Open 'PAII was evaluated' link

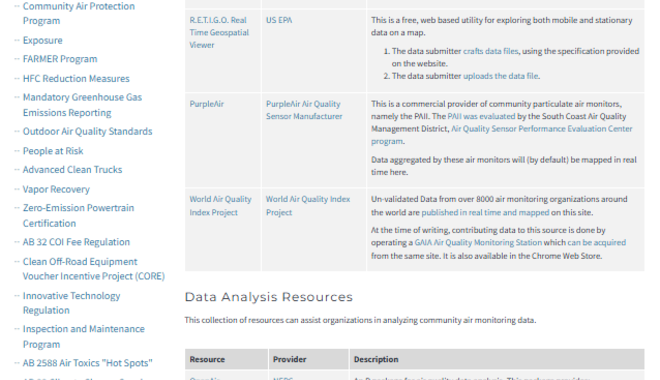(481, 116)
